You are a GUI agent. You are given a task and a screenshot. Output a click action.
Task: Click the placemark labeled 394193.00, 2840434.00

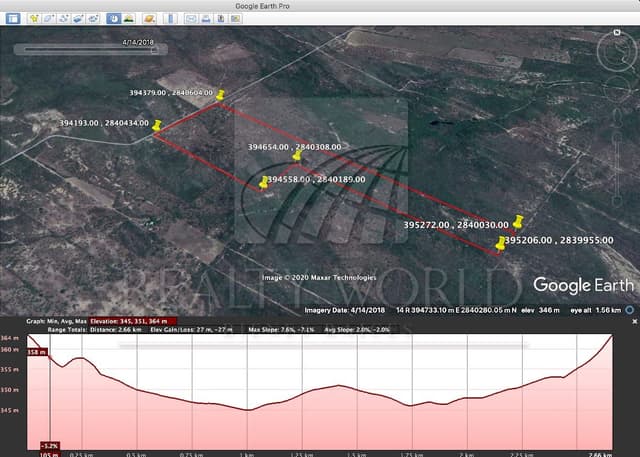(x=157, y=125)
